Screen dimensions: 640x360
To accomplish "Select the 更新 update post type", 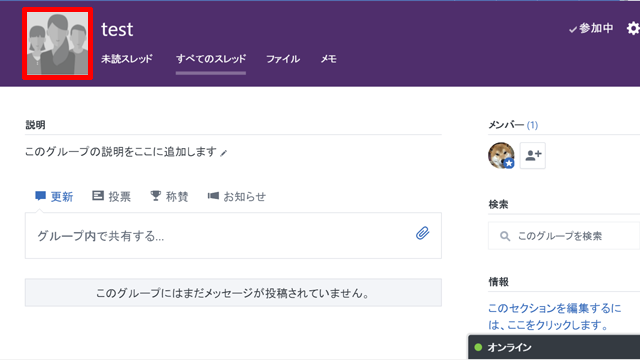I will 54,196.
